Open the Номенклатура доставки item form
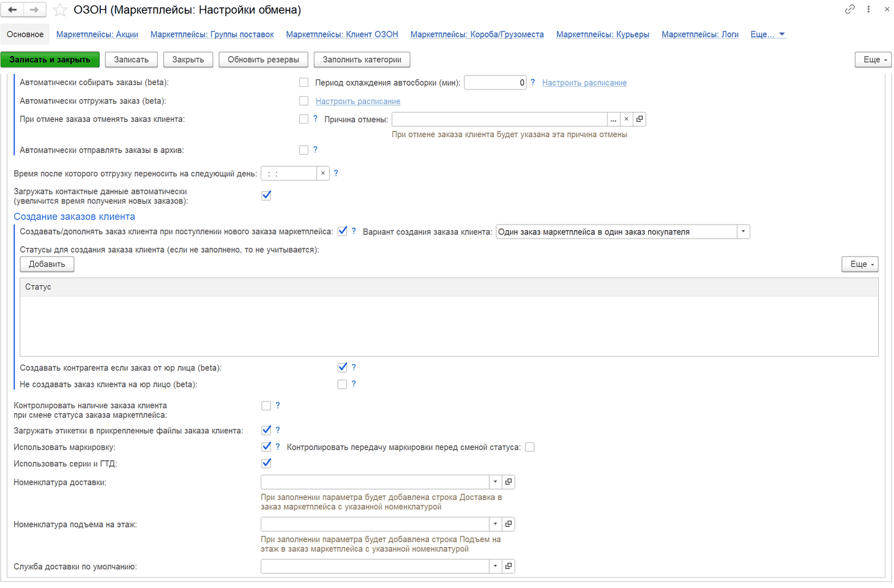This screenshot has width=894, height=588. 508,482
